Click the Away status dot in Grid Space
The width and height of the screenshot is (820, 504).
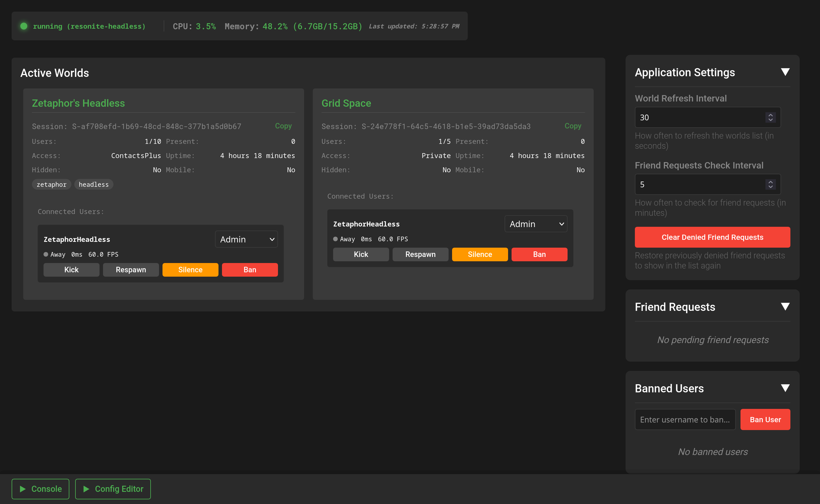(335, 239)
